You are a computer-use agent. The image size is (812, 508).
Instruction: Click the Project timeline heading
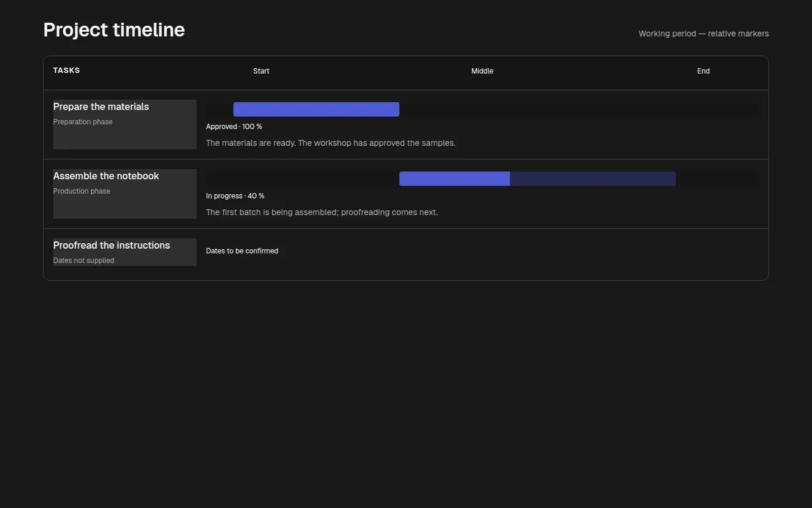[x=114, y=30]
